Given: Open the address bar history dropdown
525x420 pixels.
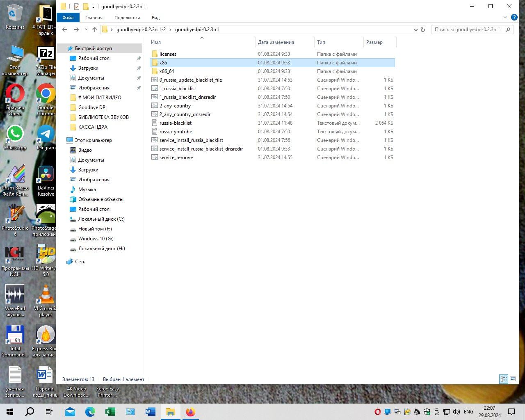Looking at the screenshot, I should (415, 30).
